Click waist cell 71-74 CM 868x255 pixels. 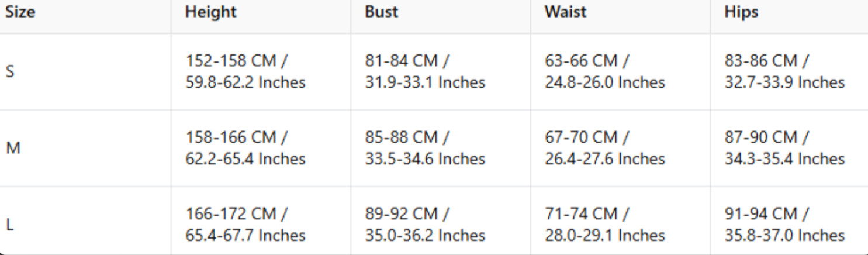[604, 224]
